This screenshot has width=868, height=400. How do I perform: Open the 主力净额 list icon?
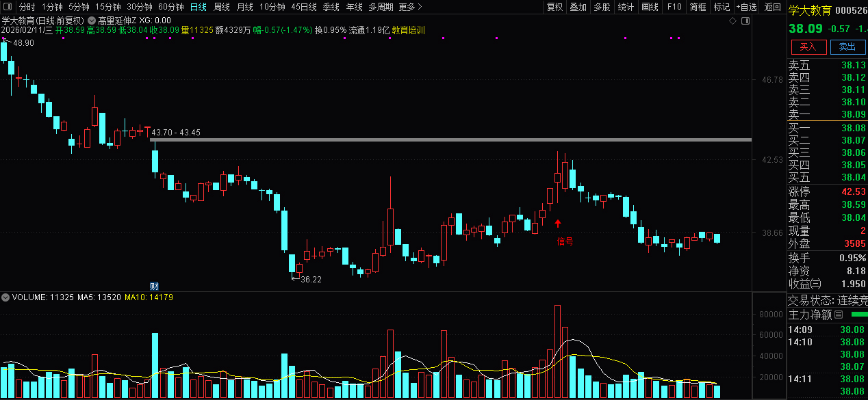click(839, 315)
